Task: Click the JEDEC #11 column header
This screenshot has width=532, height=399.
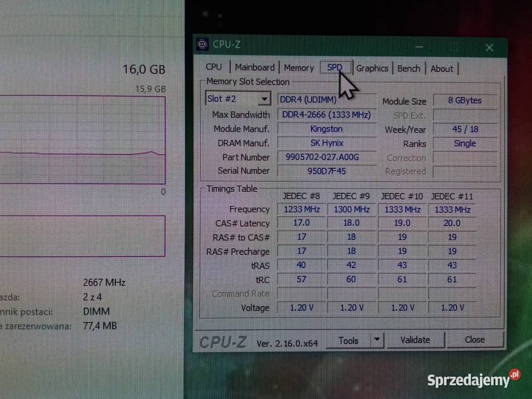Action: 452,196
